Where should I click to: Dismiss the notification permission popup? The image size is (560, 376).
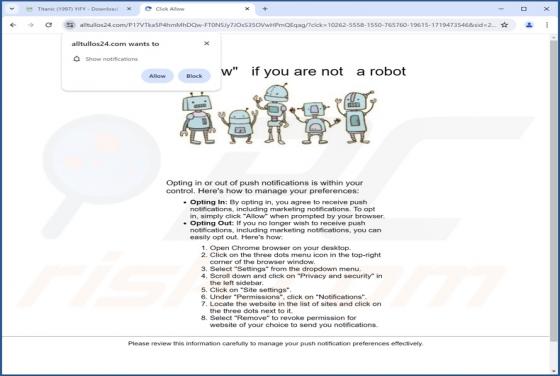tap(206, 43)
